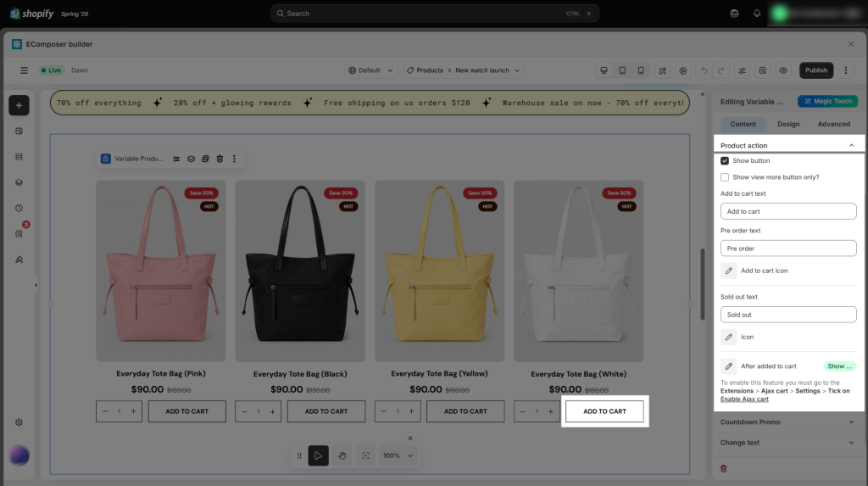Open the page settings sliders icon
This screenshot has height=486, width=868.
point(742,70)
